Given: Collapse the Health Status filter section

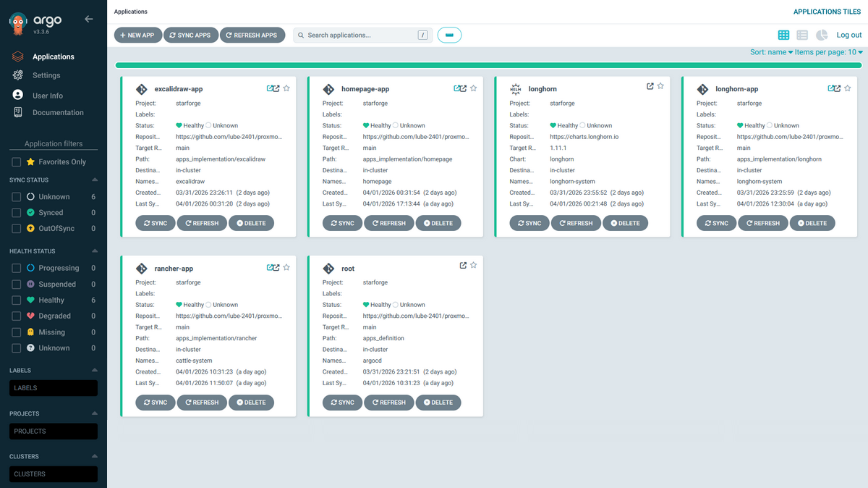Looking at the screenshot, I should [x=94, y=251].
